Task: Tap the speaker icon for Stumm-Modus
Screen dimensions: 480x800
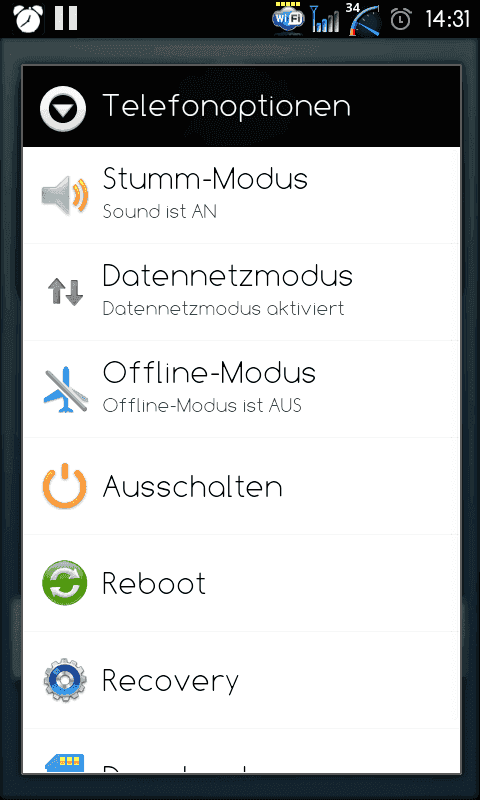Action: click(65, 195)
